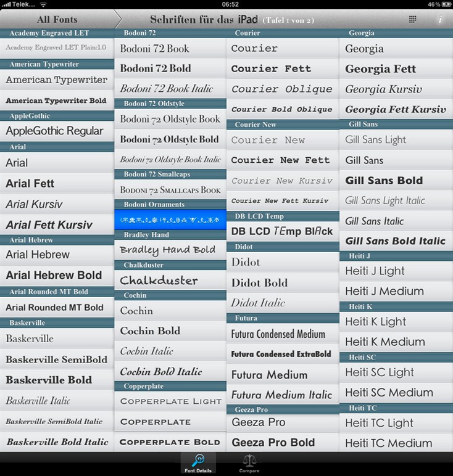Viewport: 453px width, 476px height.
Task: Switch to the Compare tab
Action: click(249, 463)
